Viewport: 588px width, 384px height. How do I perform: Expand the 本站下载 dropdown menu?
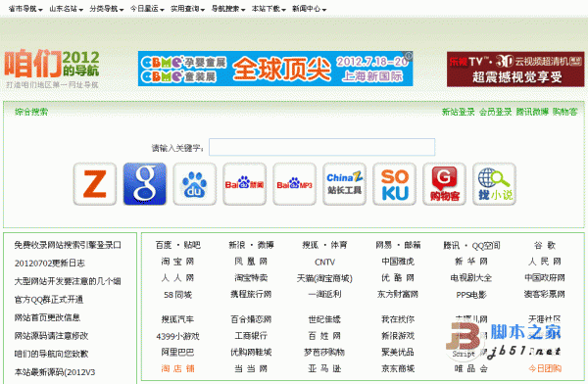(x=269, y=9)
